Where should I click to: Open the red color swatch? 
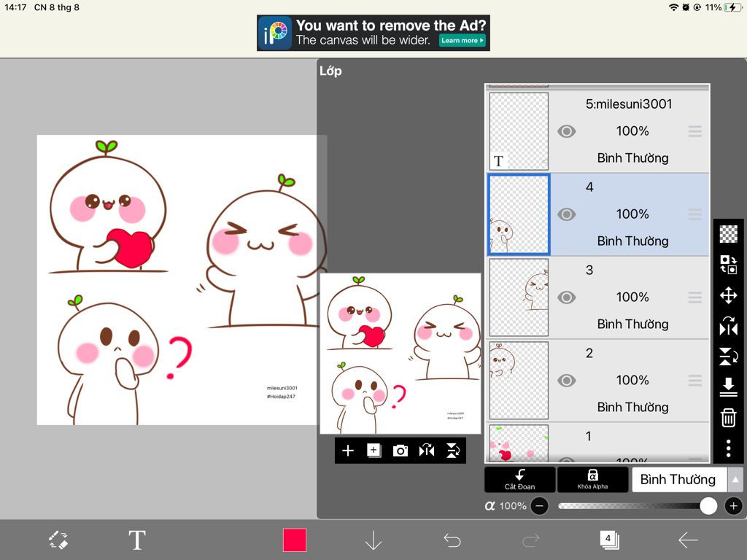click(295, 540)
